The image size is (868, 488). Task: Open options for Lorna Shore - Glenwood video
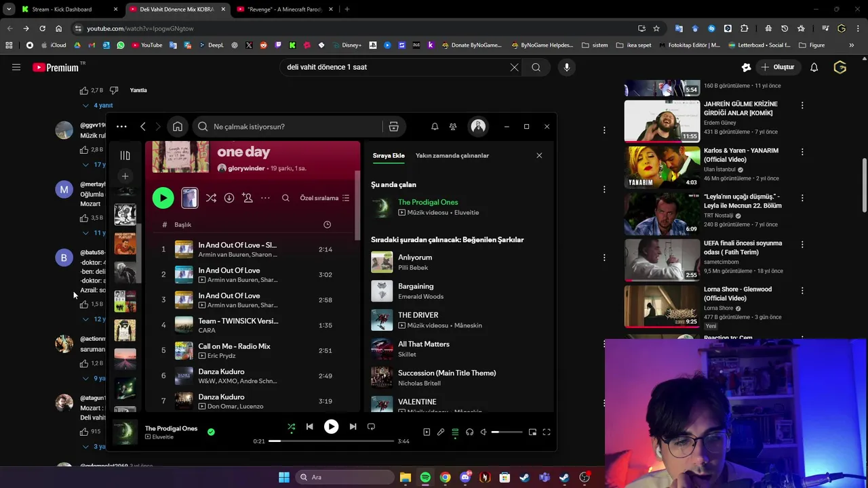(802, 290)
